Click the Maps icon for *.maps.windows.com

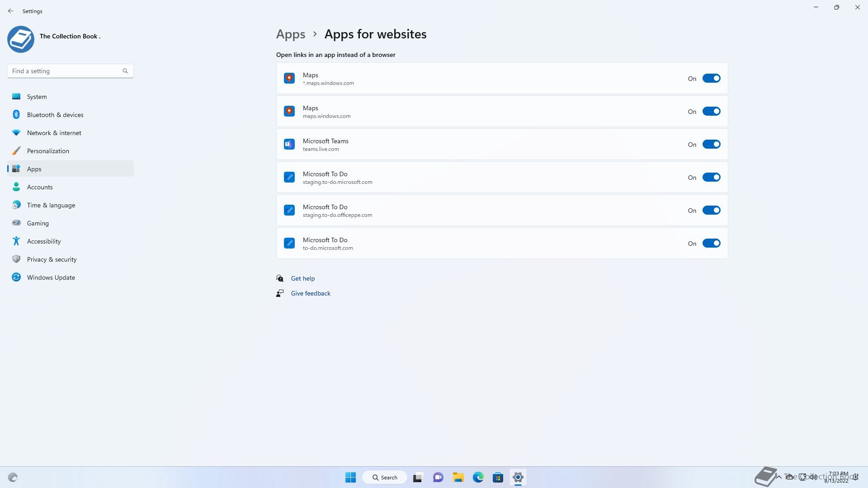click(289, 78)
